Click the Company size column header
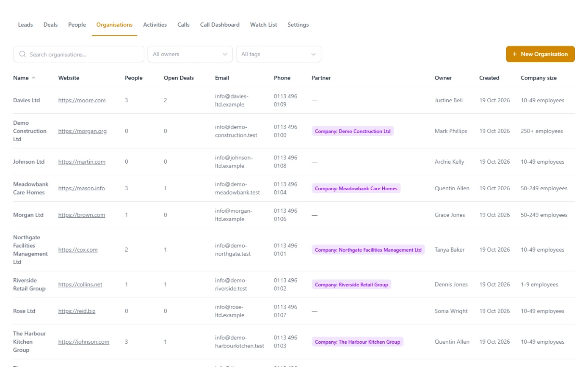The image size is (588, 367). [538, 78]
